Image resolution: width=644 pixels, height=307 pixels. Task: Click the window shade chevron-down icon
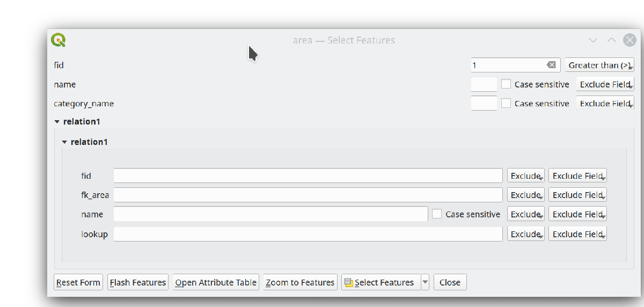coord(593,40)
